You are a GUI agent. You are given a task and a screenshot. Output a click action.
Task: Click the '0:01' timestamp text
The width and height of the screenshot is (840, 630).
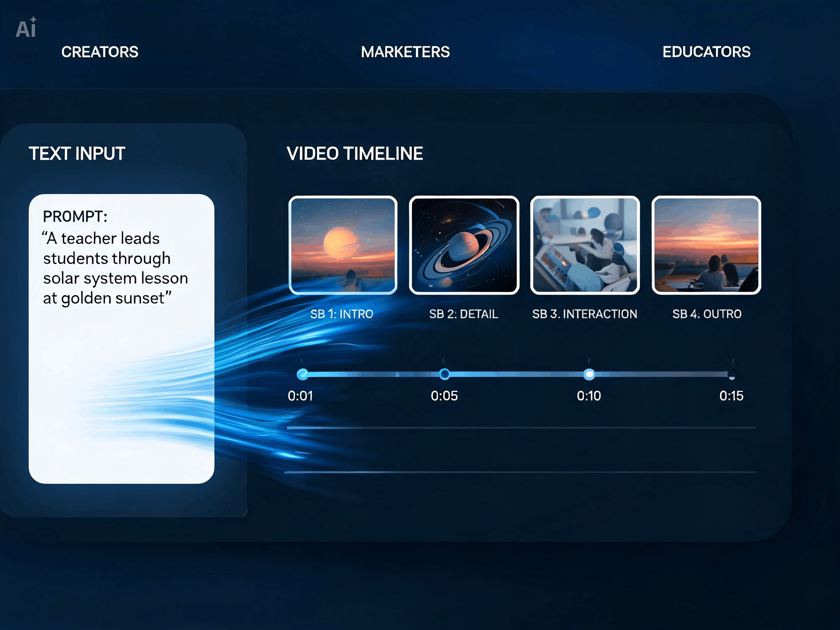(x=300, y=396)
